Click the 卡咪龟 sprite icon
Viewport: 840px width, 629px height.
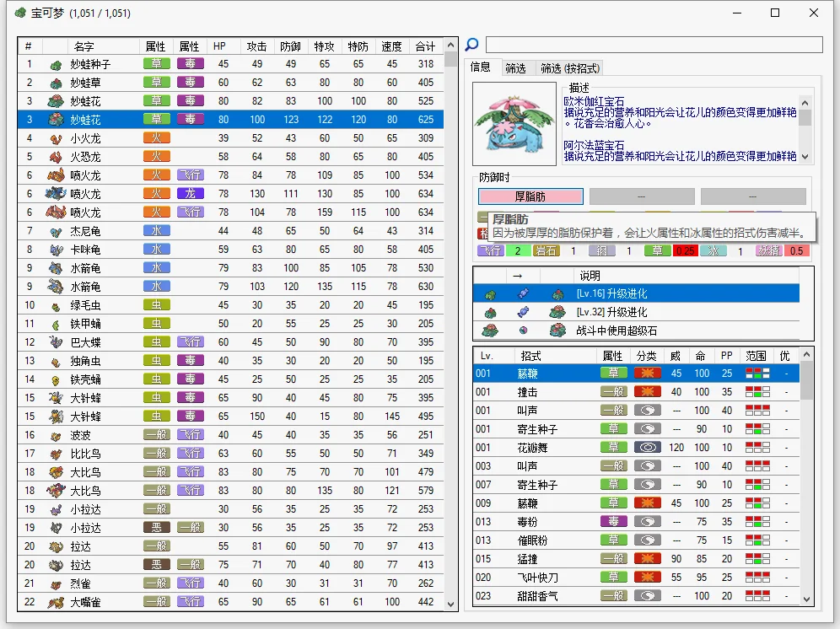(x=56, y=250)
